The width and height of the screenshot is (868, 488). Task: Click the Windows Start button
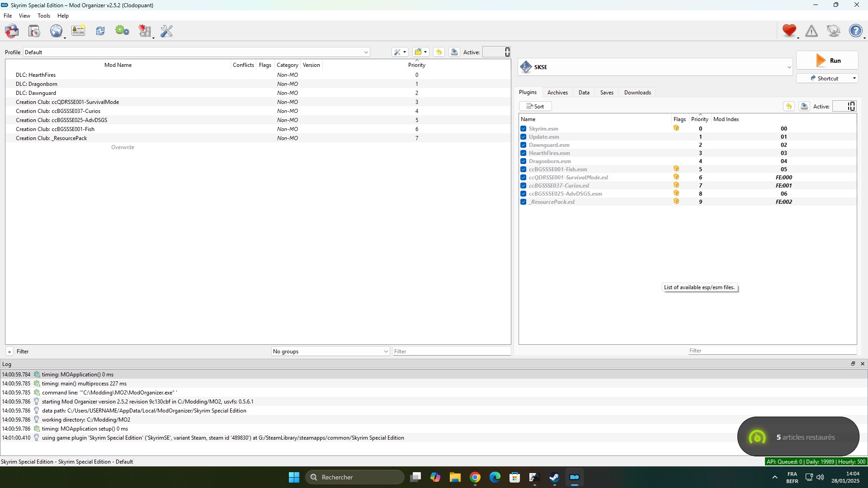pos(294,477)
